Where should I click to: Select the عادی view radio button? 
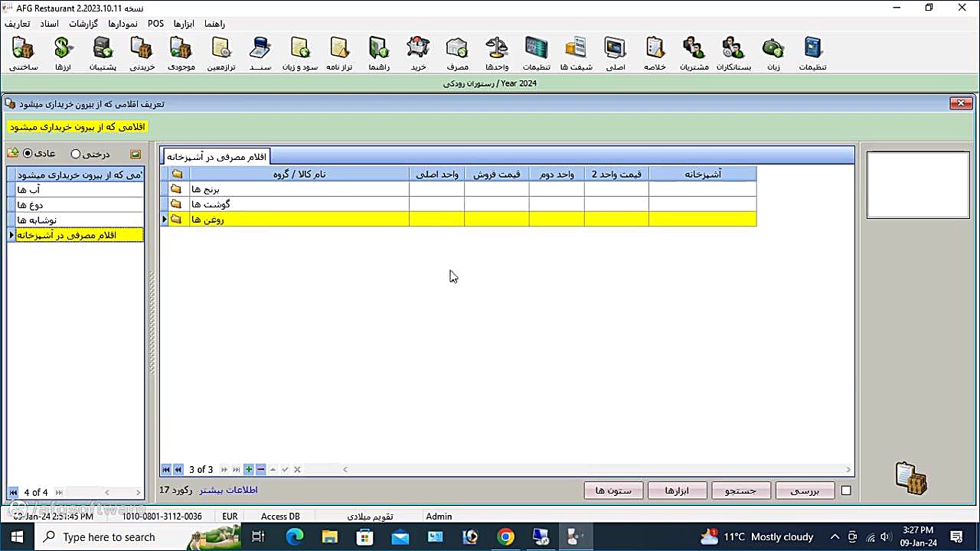[x=28, y=153]
